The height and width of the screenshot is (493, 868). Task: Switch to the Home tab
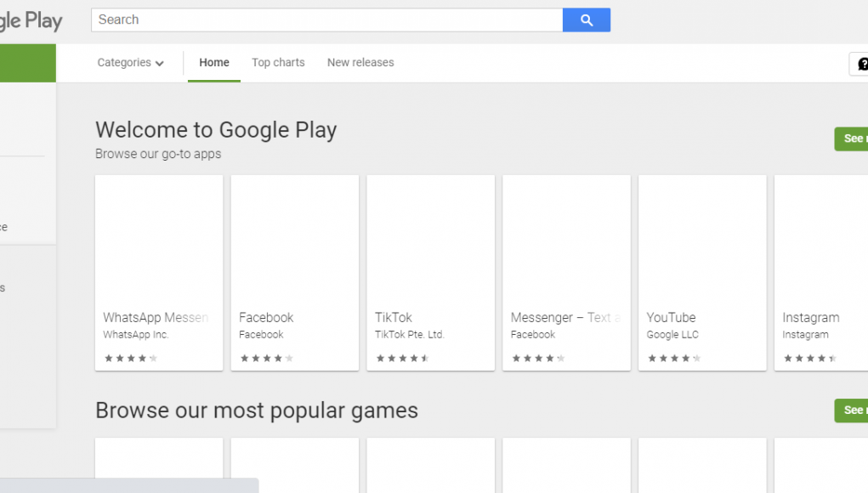tap(214, 63)
